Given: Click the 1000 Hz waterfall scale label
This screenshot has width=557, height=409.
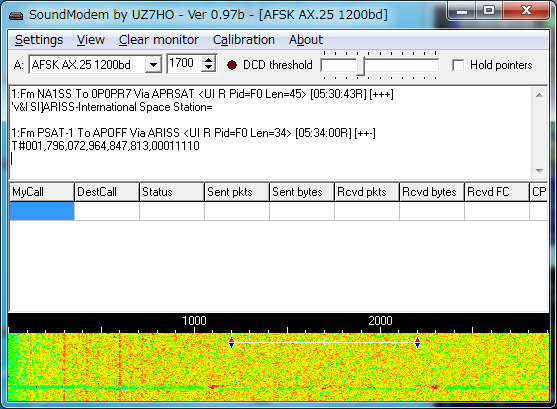Looking at the screenshot, I should (x=194, y=321).
